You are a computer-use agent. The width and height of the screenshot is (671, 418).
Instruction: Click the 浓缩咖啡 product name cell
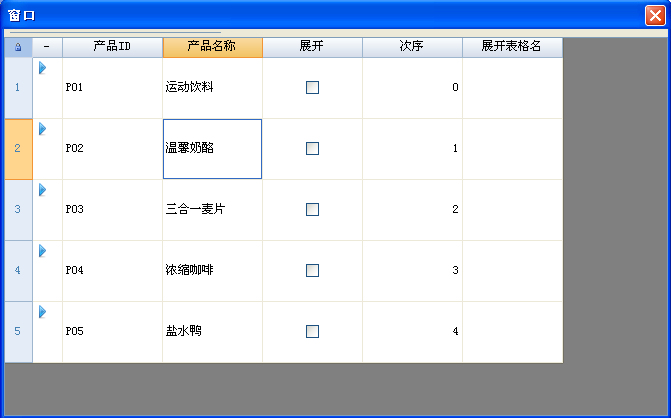213,271
